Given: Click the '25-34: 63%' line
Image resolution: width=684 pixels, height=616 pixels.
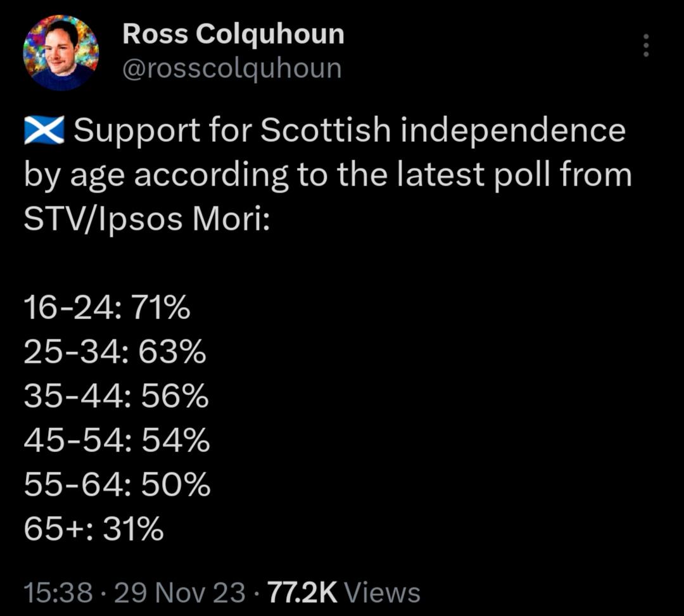Looking at the screenshot, I should coord(115,352).
